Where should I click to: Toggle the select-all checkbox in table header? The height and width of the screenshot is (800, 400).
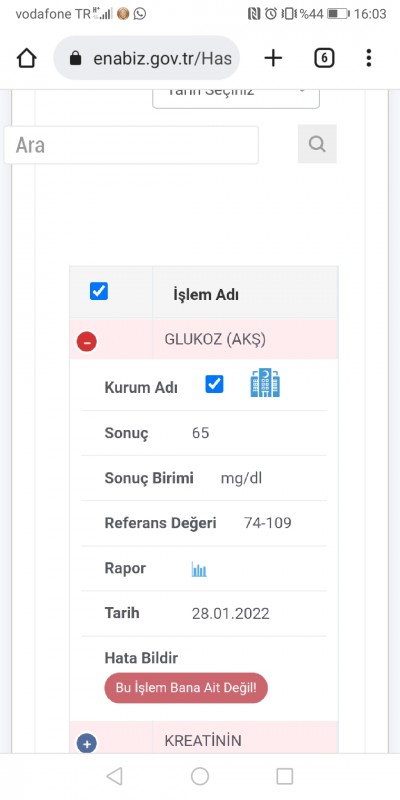coord(99,291)
